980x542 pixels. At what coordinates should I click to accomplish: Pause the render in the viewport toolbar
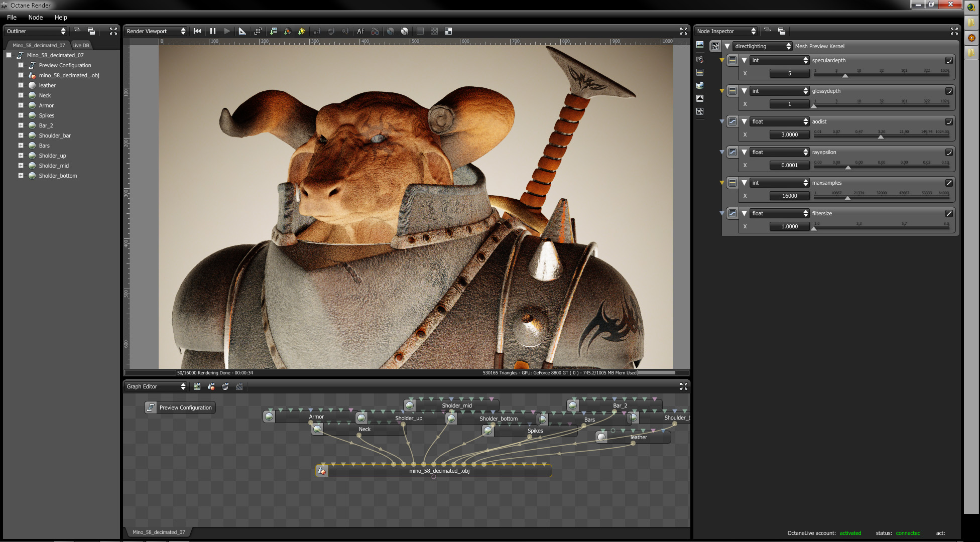(x=213, y=31)
